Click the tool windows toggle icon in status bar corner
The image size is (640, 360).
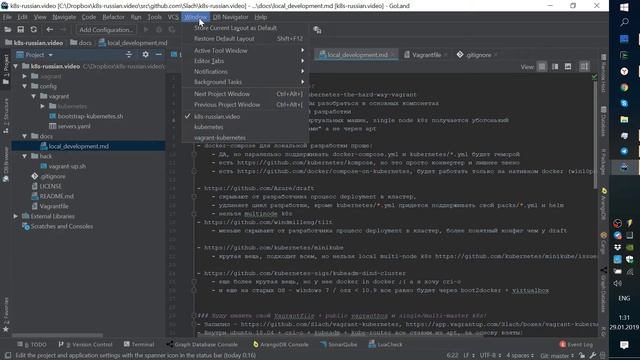[7, 355]
